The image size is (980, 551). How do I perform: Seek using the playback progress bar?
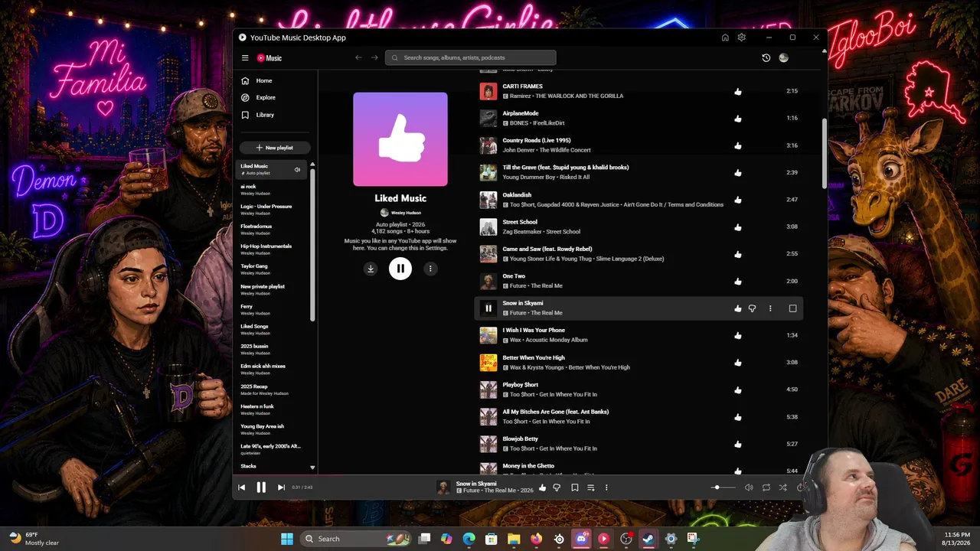click(x=529, y=475)
